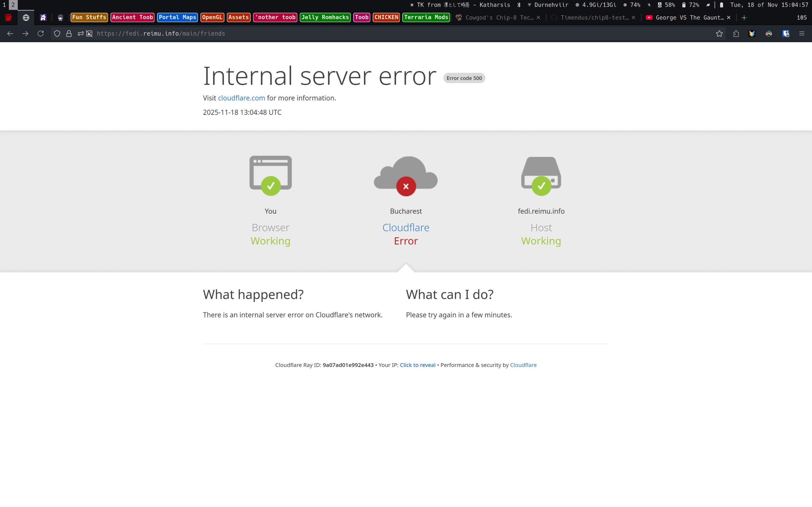Screen dimensions: 812x507
Task: Go back to previous page
Action: pyautogui.click(x=10, y=34)
